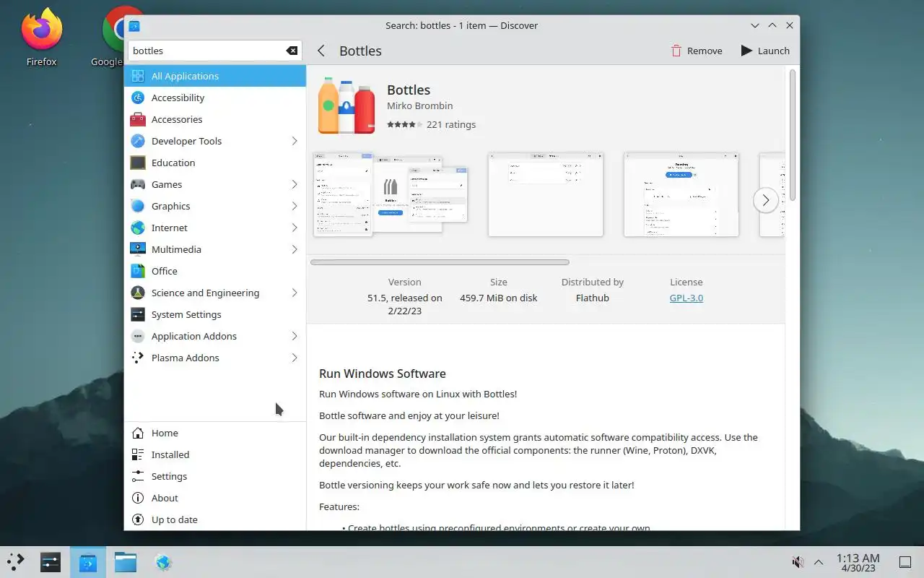Click the System Settings icon
924x578 pixels.
[x=138, y=314]
